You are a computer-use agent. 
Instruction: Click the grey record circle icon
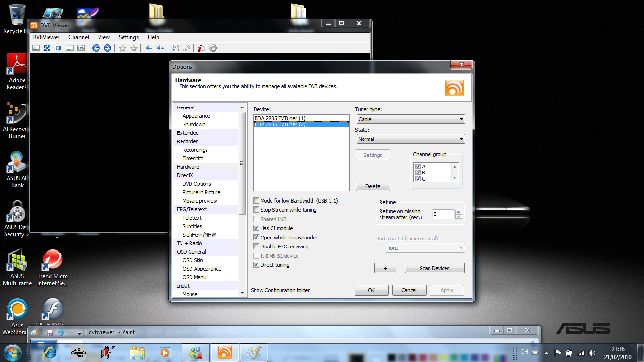coord(213,48)
